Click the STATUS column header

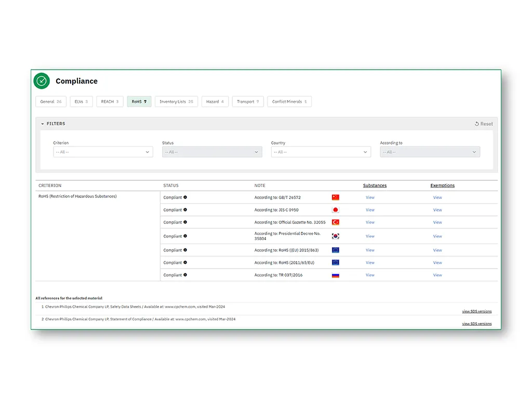170,185
